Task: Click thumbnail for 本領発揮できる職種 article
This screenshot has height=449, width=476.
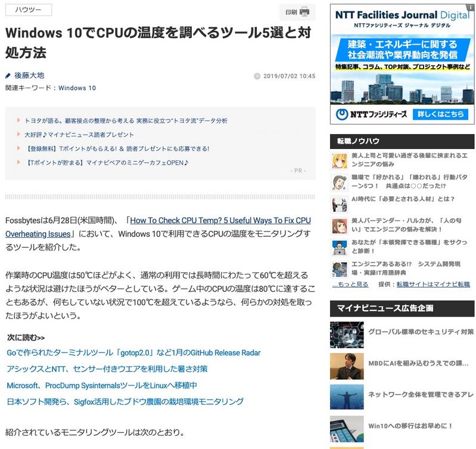Action: pyautogui.click(x=340, y=247)
